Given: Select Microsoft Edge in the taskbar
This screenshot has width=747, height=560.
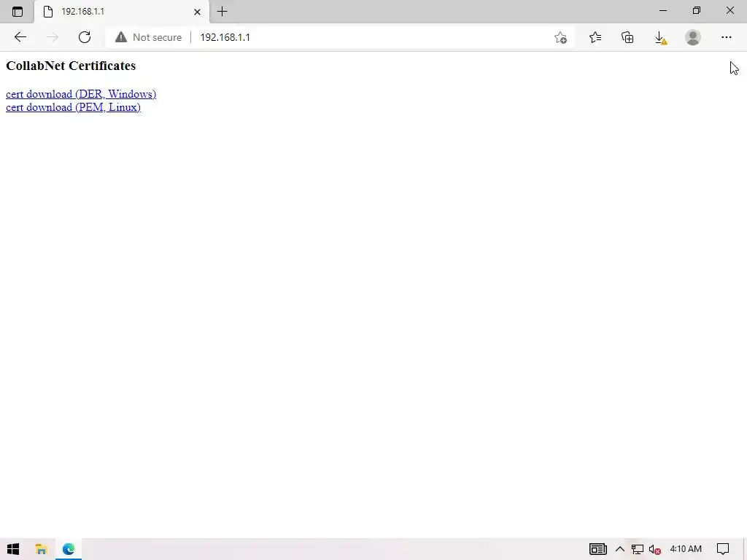Looking at the screenshot, I should tap(69, 549).
